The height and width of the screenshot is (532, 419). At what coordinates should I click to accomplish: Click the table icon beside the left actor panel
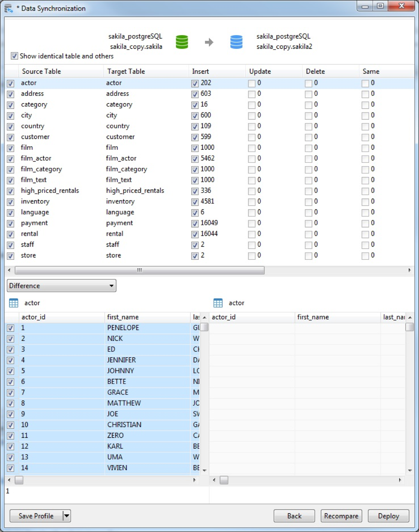point(13,303)
